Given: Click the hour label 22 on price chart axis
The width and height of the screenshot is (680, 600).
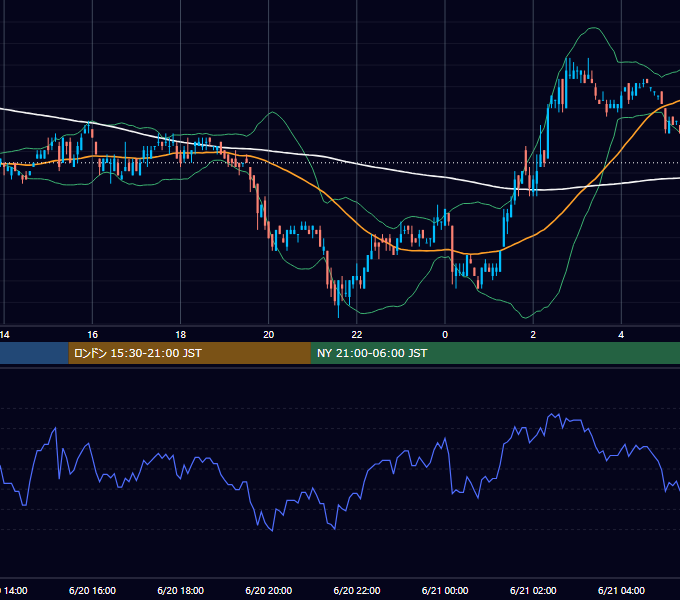Looking at the screenshot, I should 356,335.
